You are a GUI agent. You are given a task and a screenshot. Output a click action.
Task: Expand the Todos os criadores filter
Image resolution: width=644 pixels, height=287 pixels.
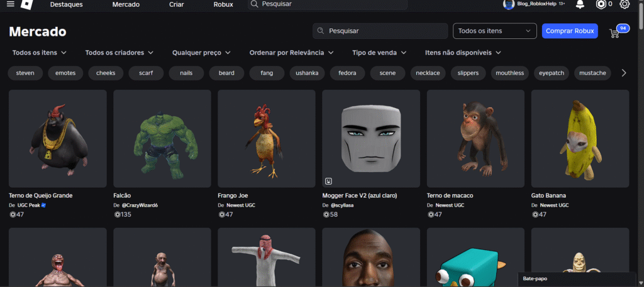pyautogui.click(x=119, y=52)
